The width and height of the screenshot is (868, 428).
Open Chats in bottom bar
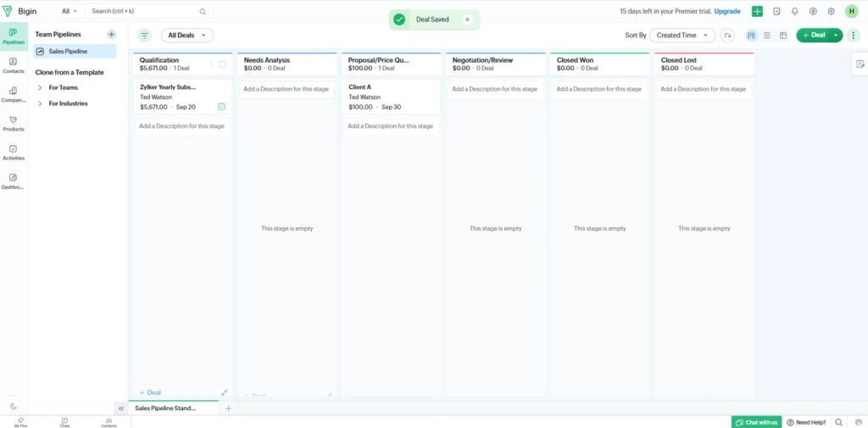(64, 422)
